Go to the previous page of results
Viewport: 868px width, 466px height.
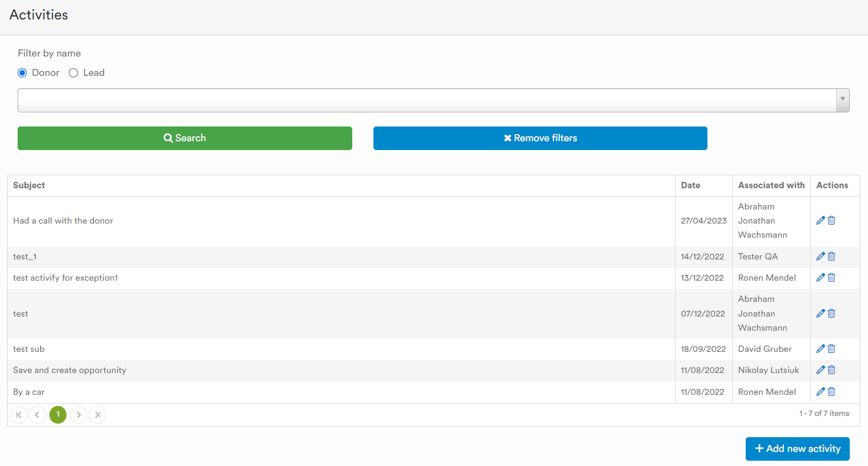tap(37, 415)
